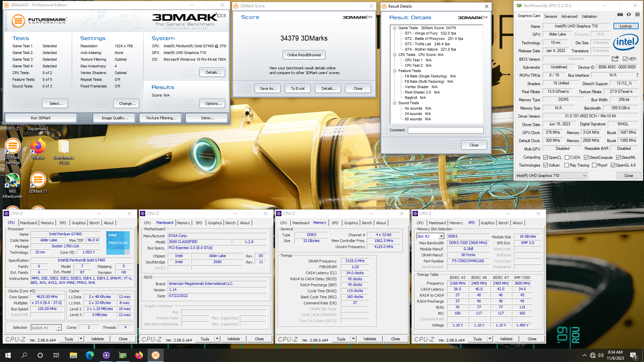This screenshot has width=644, height=362.
Task: Click the Intel logo in GPU-Z
Action: point(626,43)
